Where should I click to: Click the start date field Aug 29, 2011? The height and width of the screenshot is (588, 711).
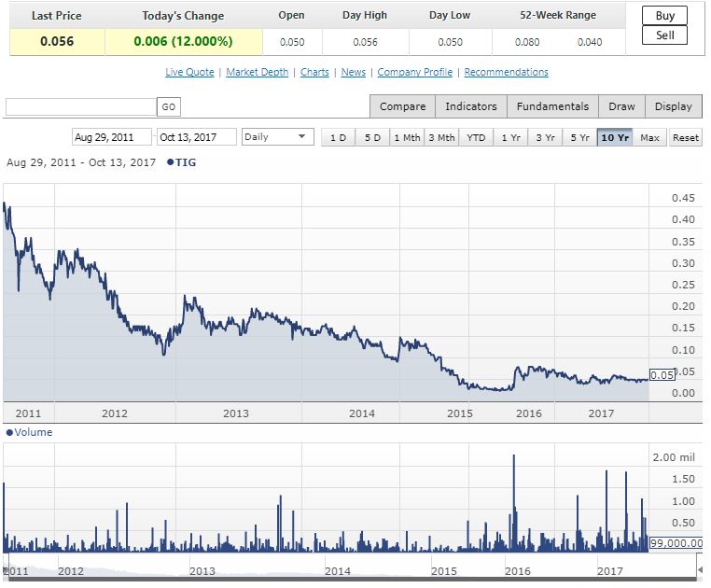point(112,137)
